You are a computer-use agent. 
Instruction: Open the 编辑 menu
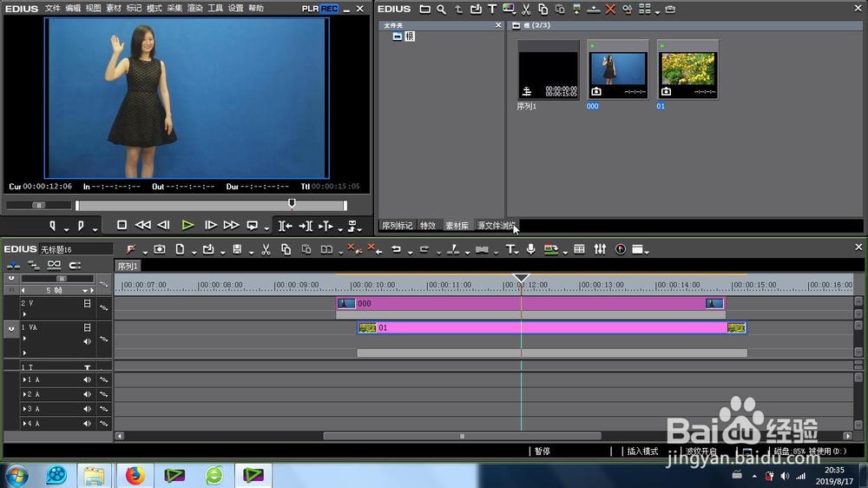click(73, 9)
